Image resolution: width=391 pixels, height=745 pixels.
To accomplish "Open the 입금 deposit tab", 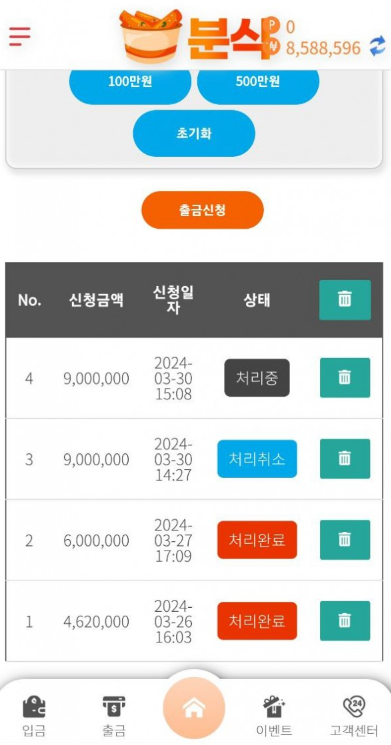I will [34, 716].
